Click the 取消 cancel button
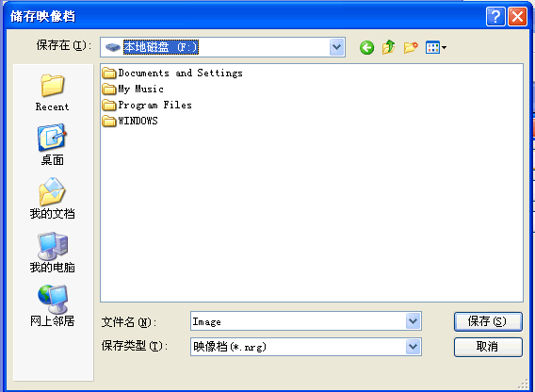 pyautogui.click(x=488, y=347)
